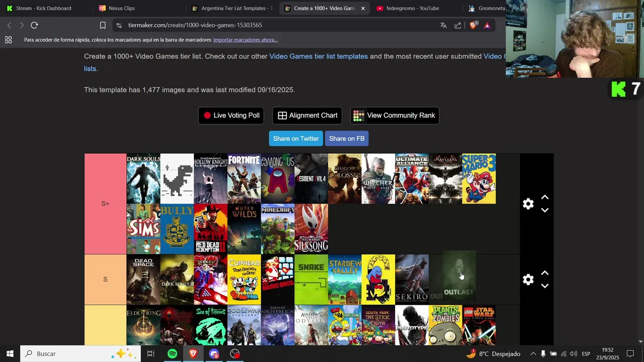Bookmark this page icon
This screenshot has width=644, height=362.
coord(103,25)
